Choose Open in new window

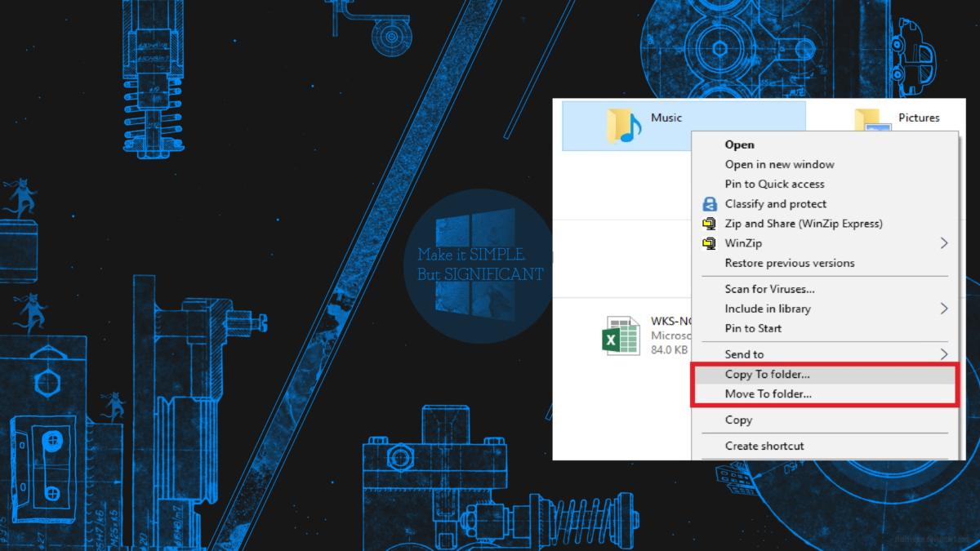point(779,164)
